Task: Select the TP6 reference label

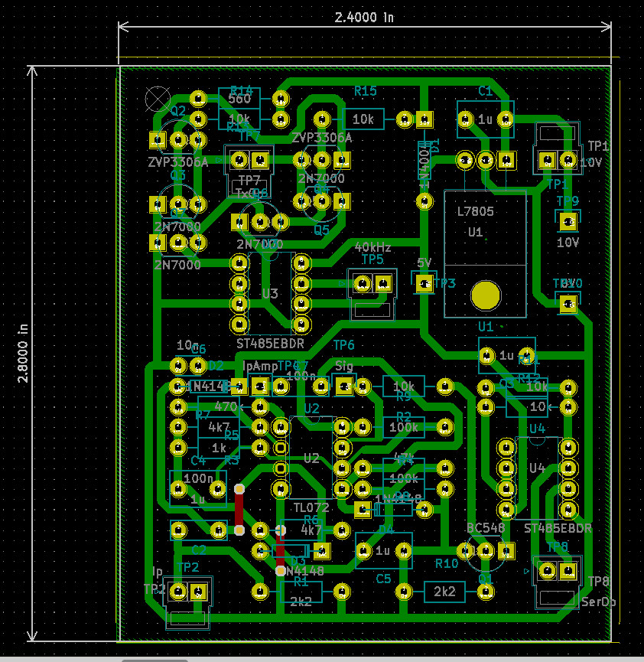Action: (x=343, y=345)
